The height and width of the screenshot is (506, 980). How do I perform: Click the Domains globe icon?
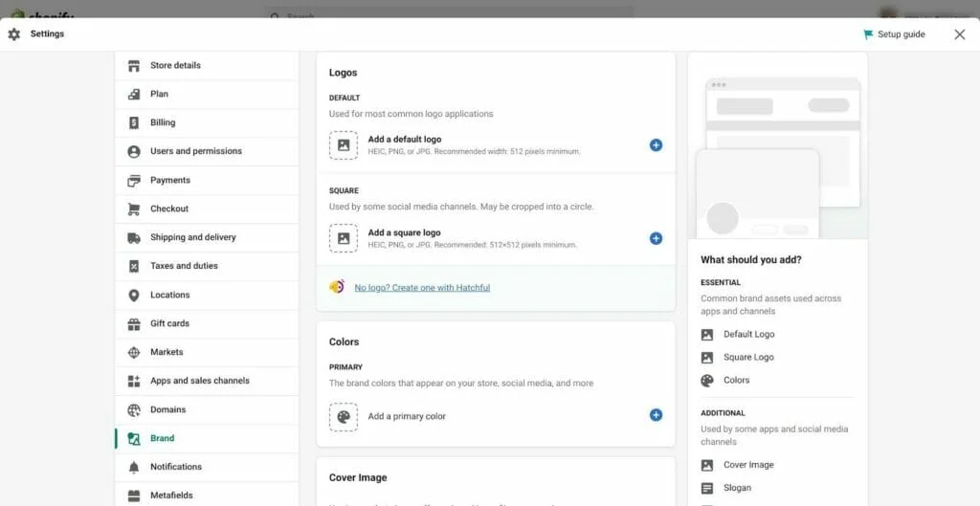(x=134, y=410)
